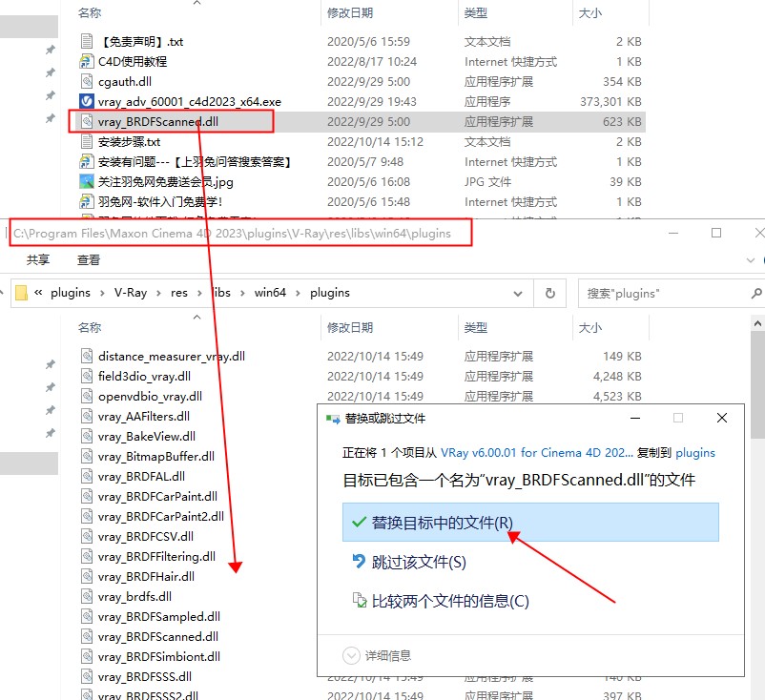Open 安装有问题 shortcut icon
This screenshot has height=700, width=765.
(87, 161)
